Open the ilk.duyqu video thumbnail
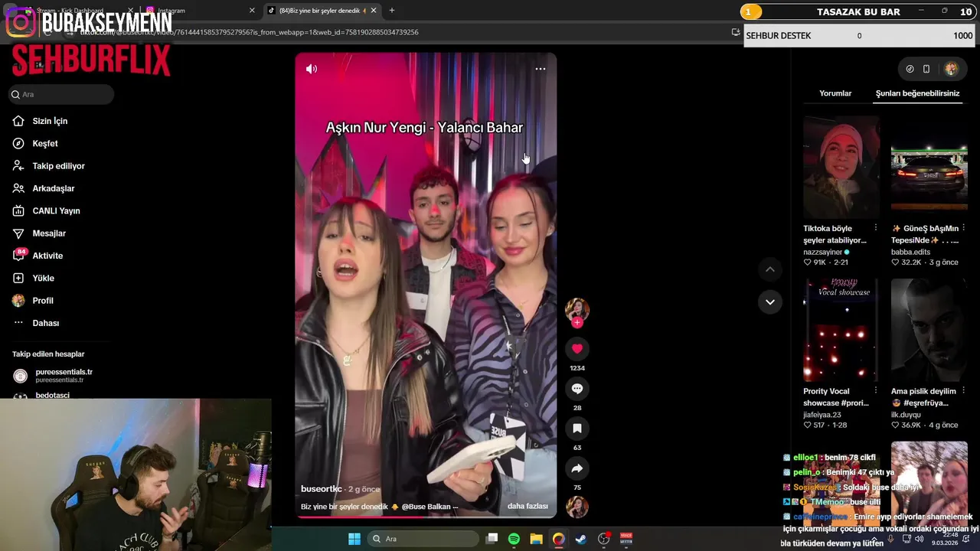This screenshot has height=551, width=980. (x=929, y=330)
